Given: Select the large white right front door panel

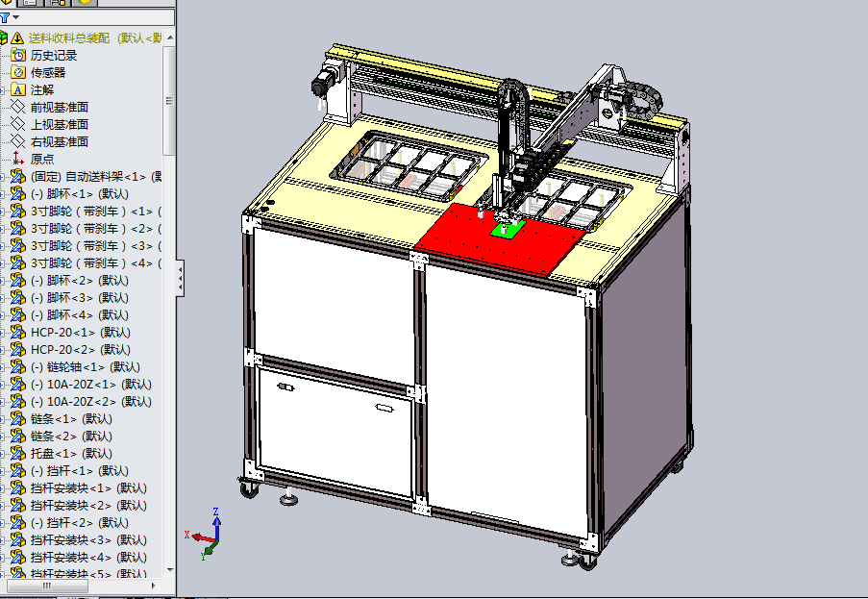Looking at the screenshot, I should coord(507,399).
